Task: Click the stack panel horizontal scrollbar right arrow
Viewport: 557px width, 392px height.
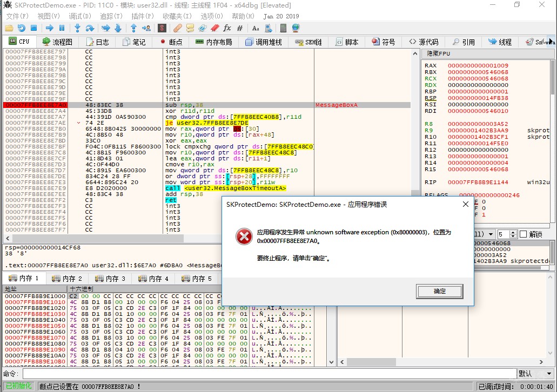Action: pyautogui.click(x=541, y=362)
